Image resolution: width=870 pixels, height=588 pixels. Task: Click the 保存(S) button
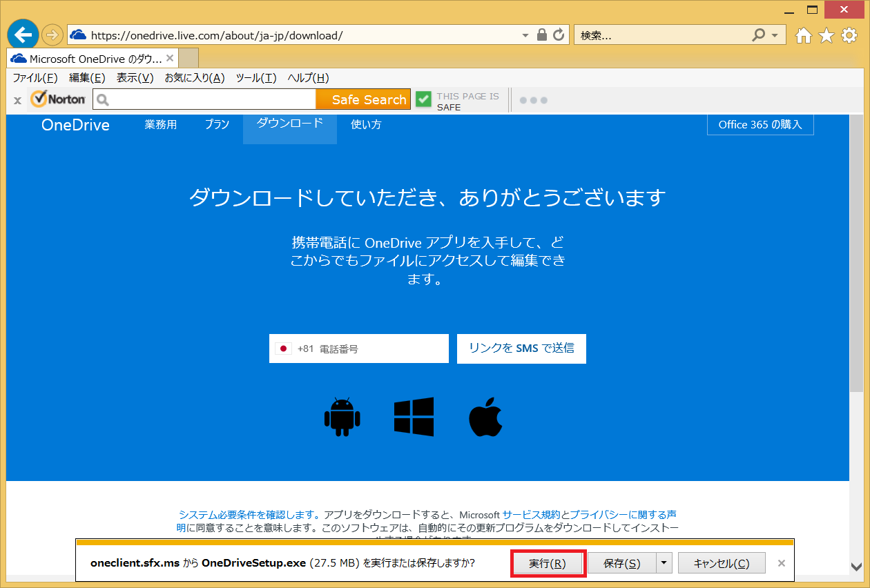point(621,563)
